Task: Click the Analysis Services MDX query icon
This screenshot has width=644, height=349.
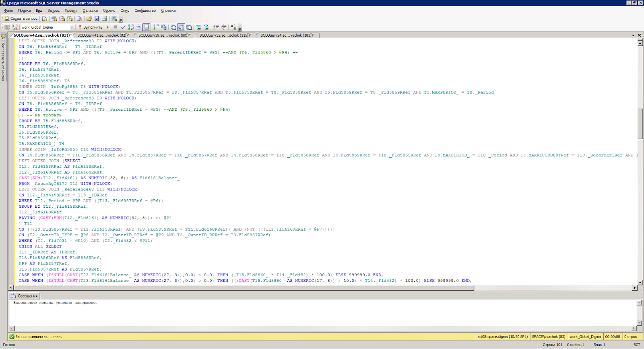Action: point(54,19)
